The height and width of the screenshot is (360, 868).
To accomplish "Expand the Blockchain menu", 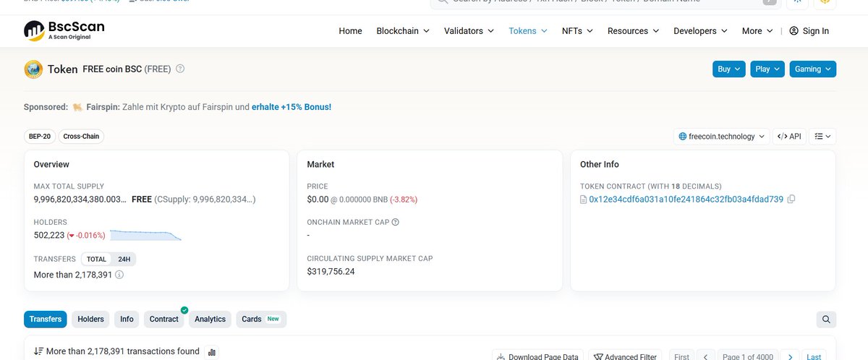I will [403, 31].
